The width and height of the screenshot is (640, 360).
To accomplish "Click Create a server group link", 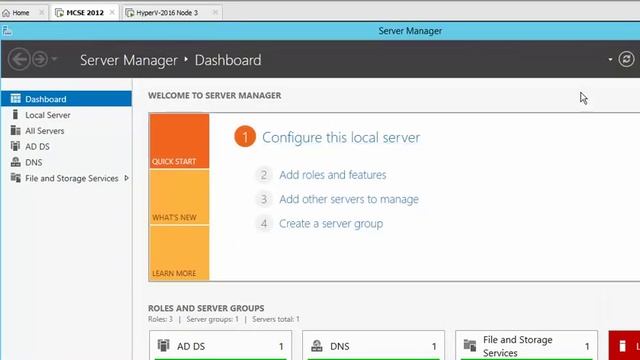I will tap(331, 224).
